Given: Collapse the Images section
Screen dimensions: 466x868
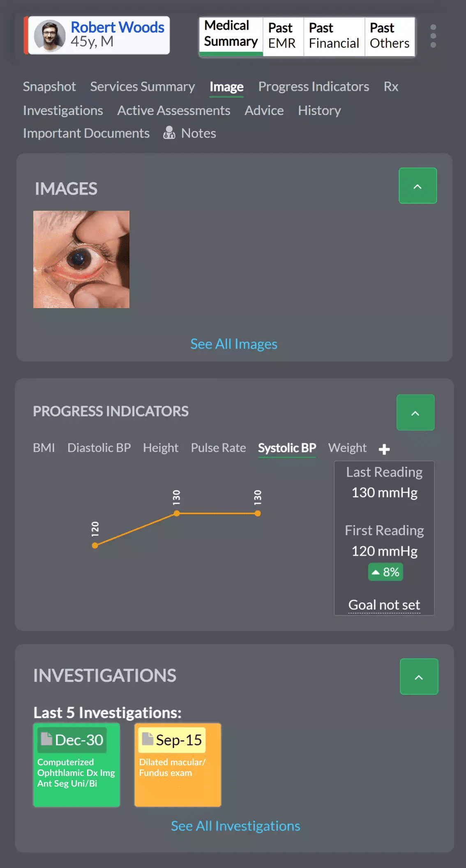Looking at the screenshot, I should coord(418,186).
